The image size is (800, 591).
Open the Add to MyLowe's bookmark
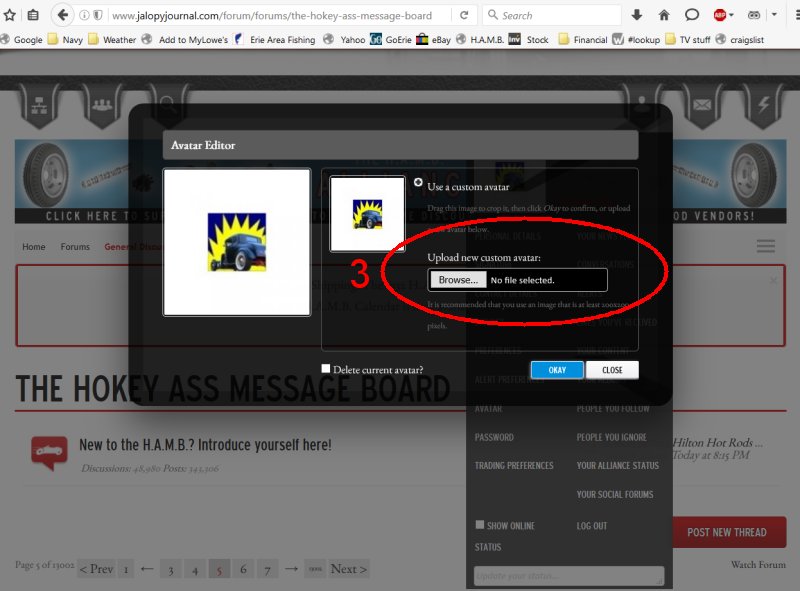(x=185, y=40)
